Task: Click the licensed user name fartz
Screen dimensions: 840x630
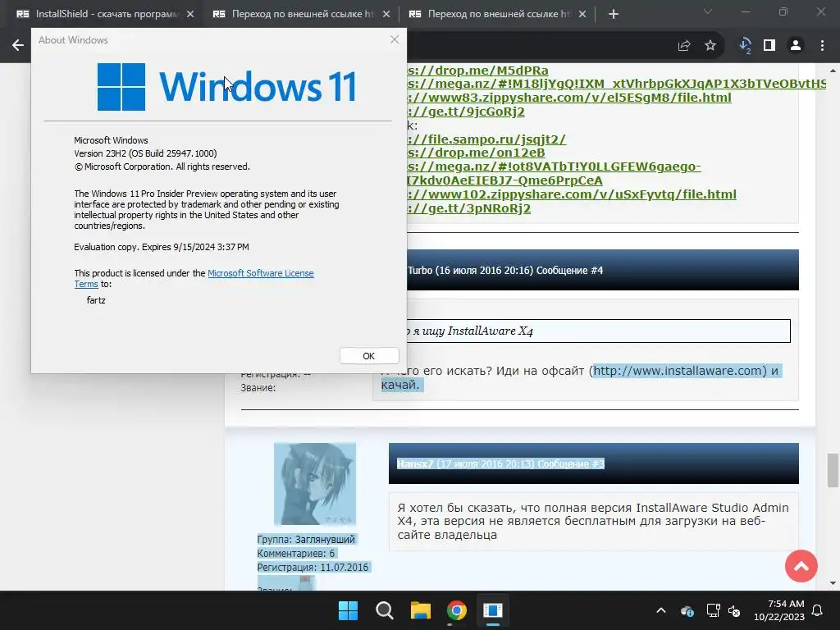Action: point(96,300)
